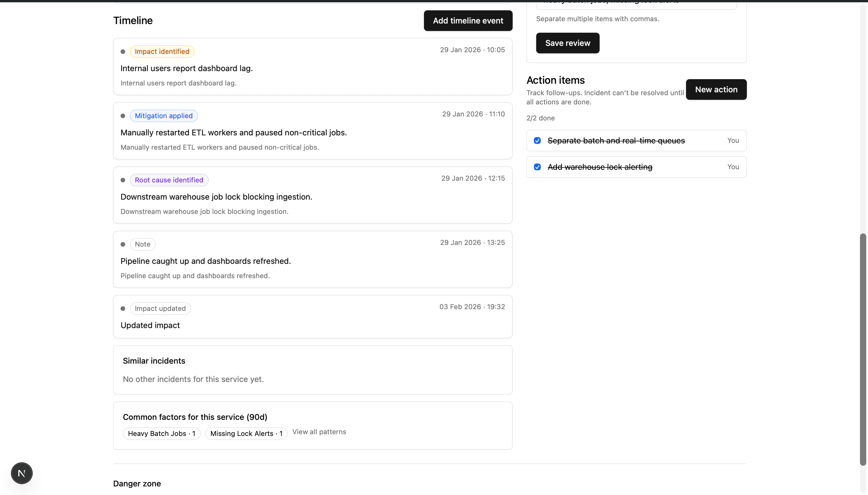Select the "Heavy Batch Jobs" pattern tag
This screenshot has height=495, width=868.
pos(161,433)
